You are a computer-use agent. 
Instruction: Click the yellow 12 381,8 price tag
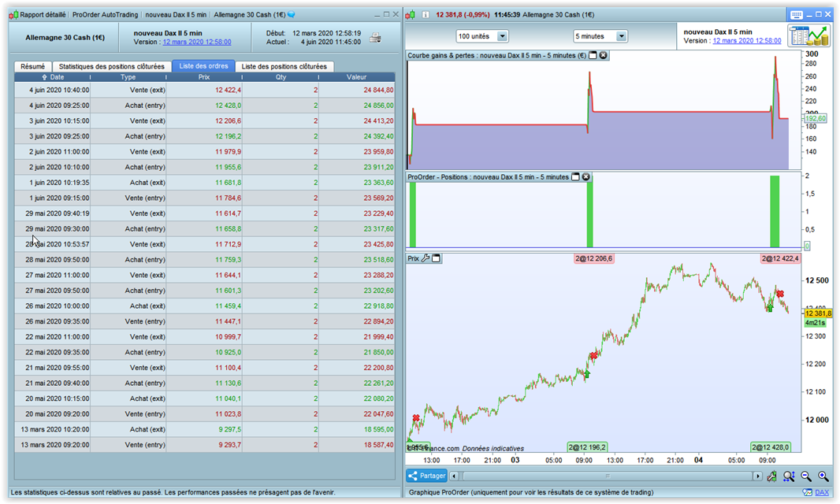818,313
